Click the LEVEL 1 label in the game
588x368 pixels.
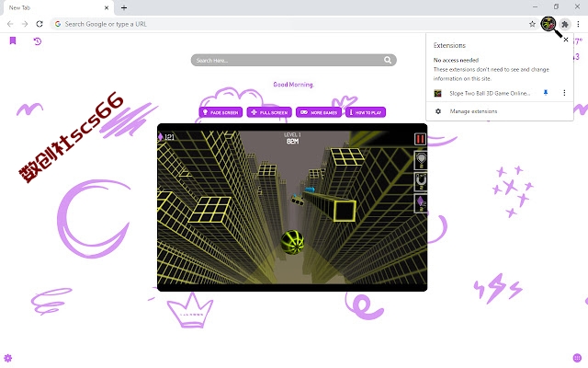tap(292, 134)
